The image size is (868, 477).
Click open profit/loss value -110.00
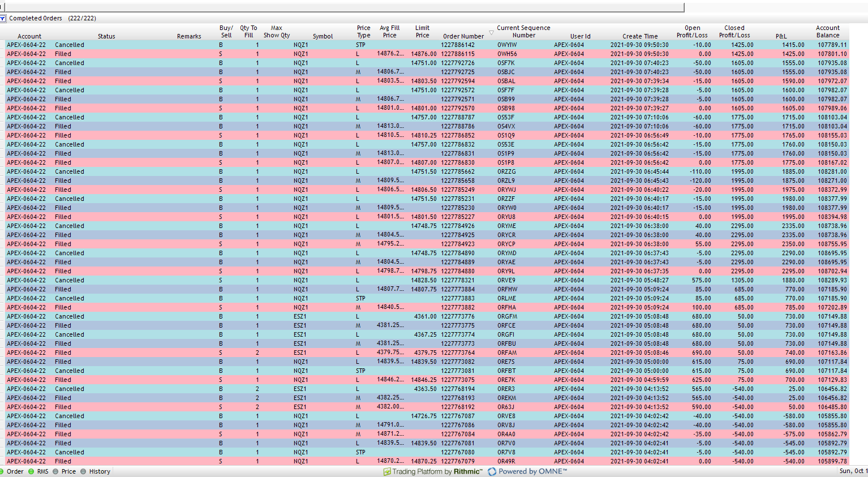701,171
